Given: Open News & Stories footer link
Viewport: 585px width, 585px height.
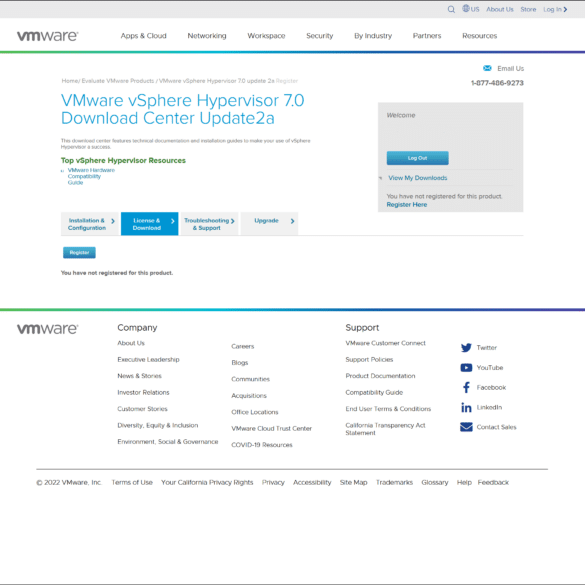Looking at the screenshot, I should click(139, 376).
